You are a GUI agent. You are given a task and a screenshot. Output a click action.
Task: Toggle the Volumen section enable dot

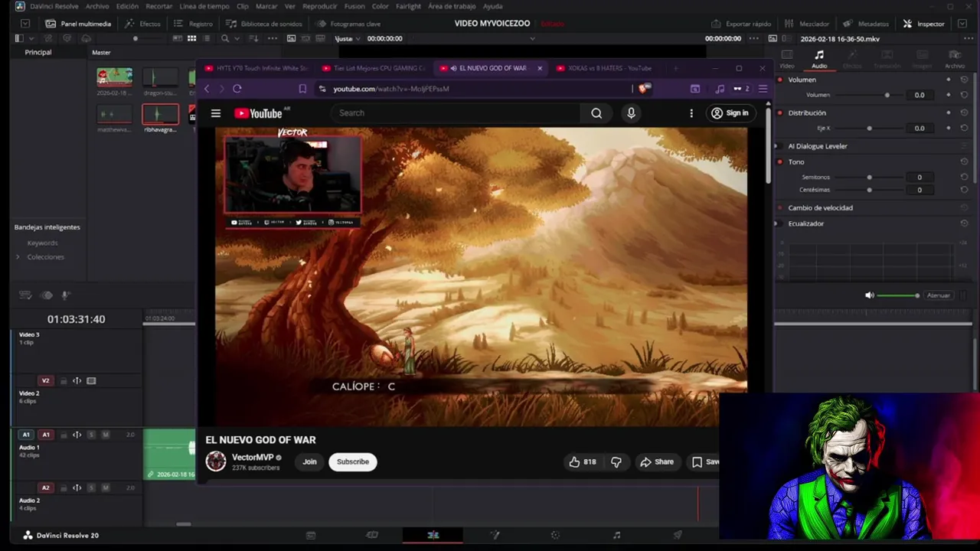780,80
